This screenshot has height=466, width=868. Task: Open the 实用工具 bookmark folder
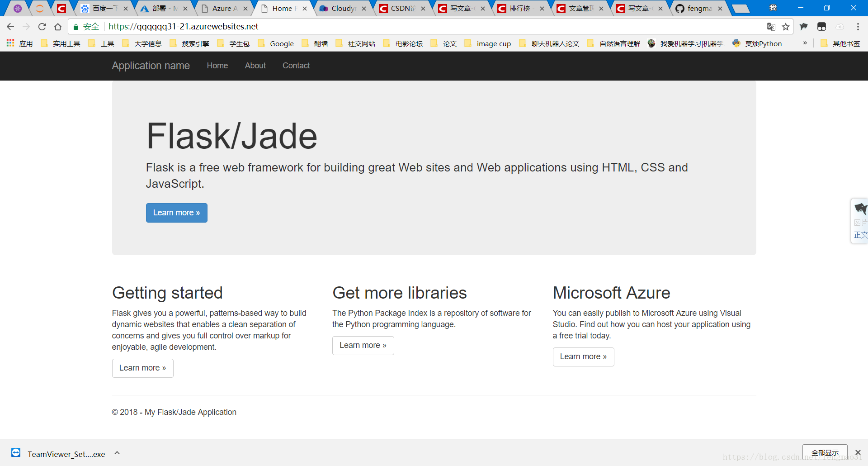pos(61,43)
